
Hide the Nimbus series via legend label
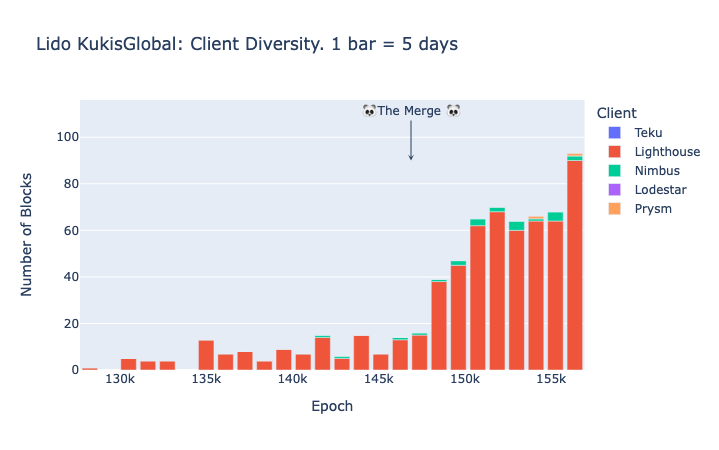point(657,171)
